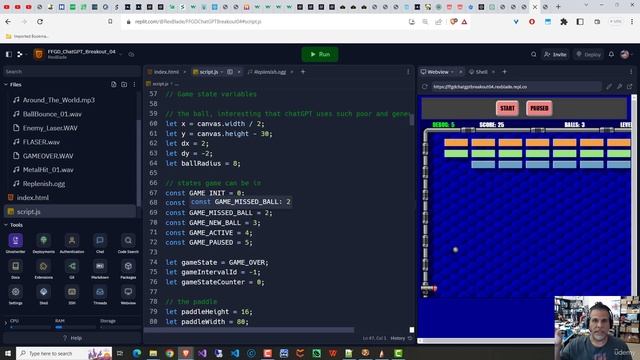This screenshot has height=360, width=640.
Task: Open the Packages tool
Action: tap(128, 269)
